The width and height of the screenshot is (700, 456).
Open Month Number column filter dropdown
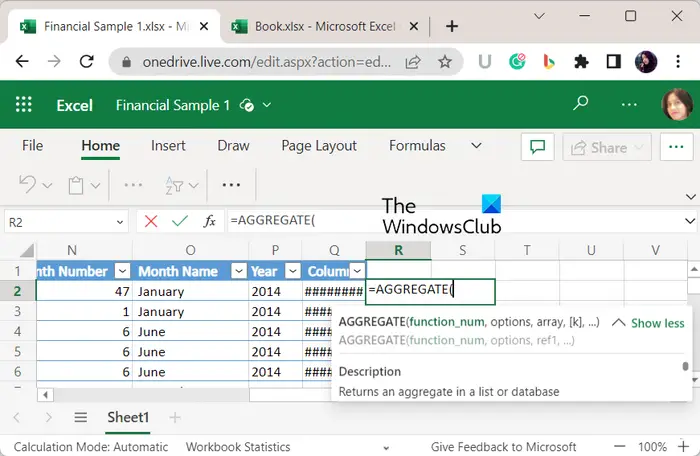tap(122, 271)
